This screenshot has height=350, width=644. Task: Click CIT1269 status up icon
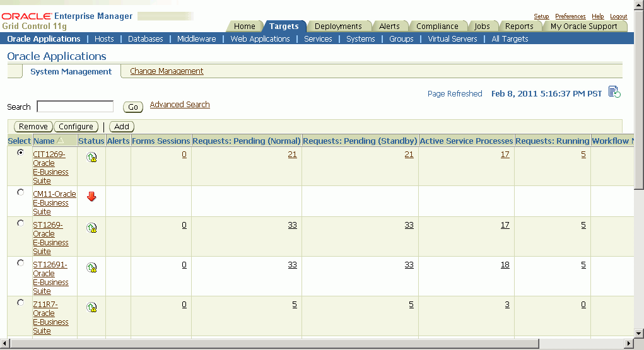pyautogui.click(x=91, y=157)
